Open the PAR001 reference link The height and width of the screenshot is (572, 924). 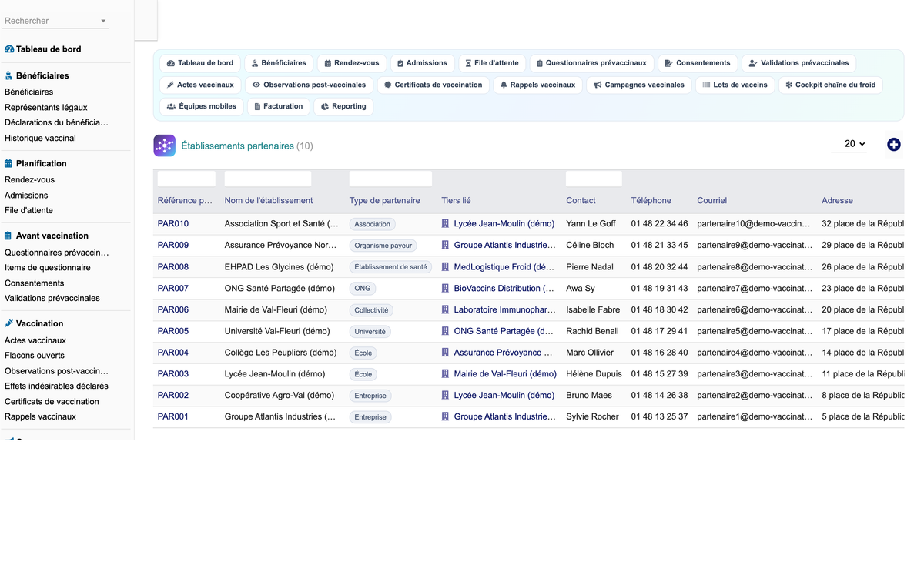(173, 416)
